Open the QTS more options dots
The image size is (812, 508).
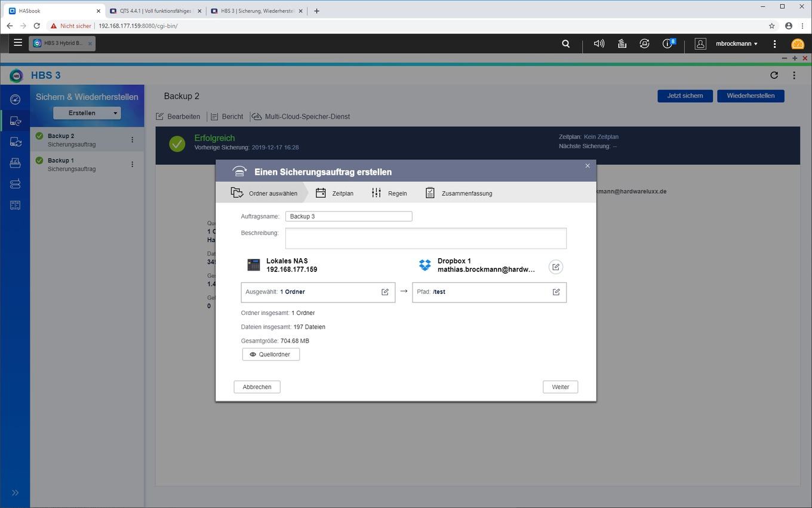(774, 44)
